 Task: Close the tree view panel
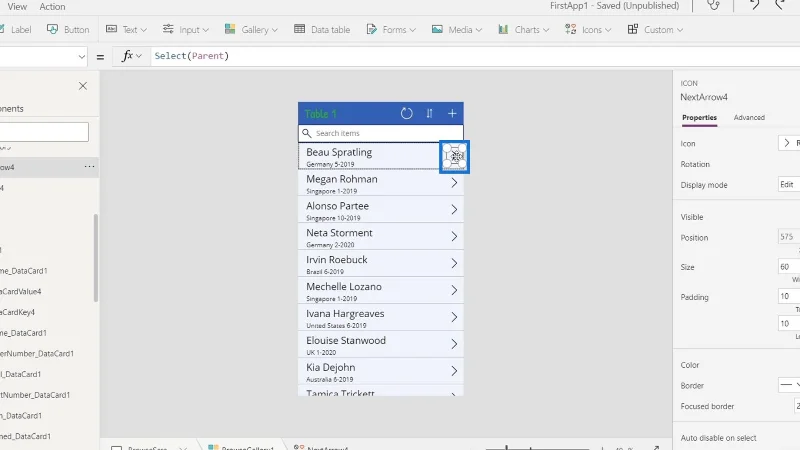pos(83,86)
